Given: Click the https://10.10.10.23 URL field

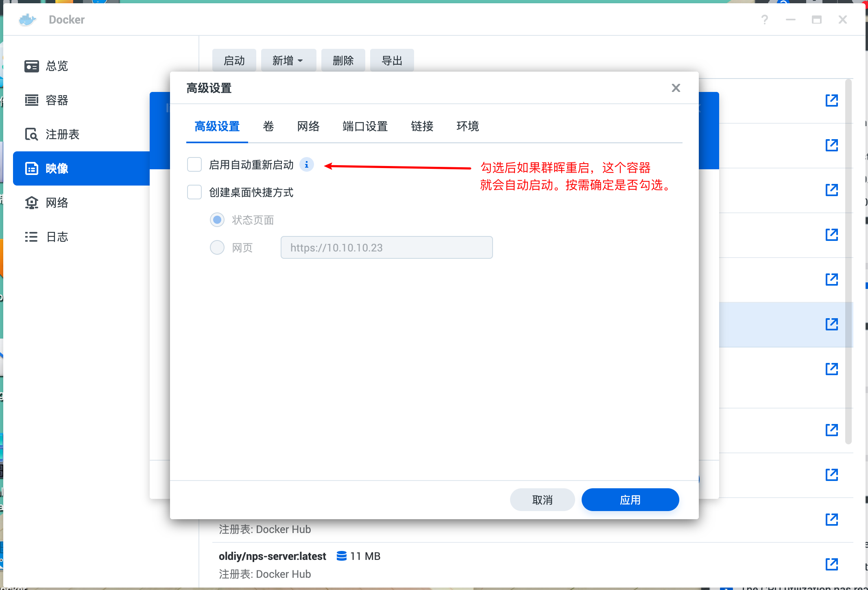Looking at the screenshot, I should click(386, 247).
